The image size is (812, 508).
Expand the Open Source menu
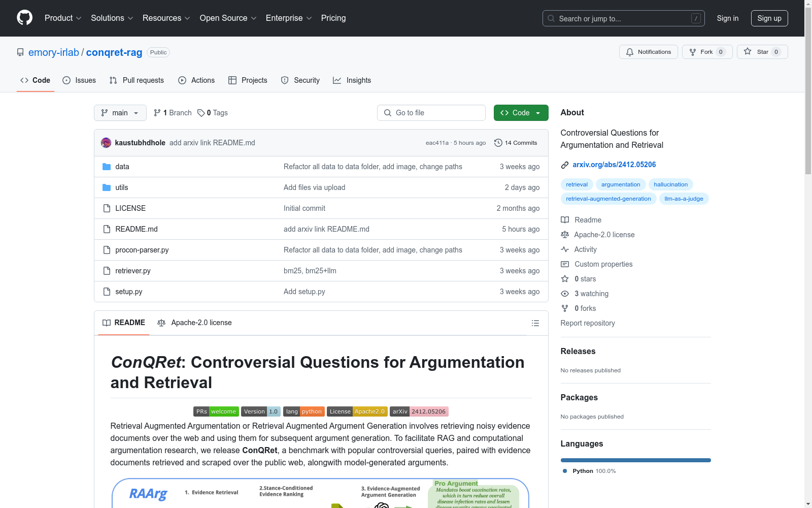click(228, 18)
